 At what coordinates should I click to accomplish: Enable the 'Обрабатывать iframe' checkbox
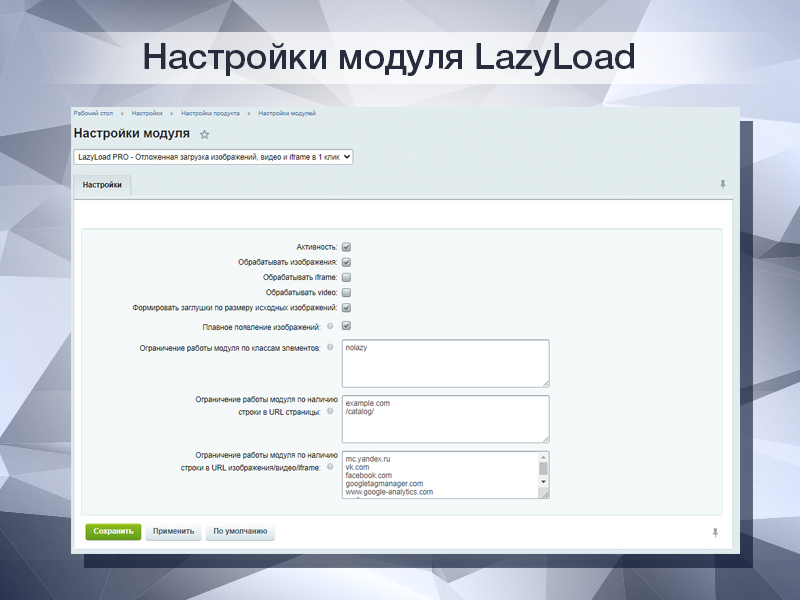click(345, 277)
